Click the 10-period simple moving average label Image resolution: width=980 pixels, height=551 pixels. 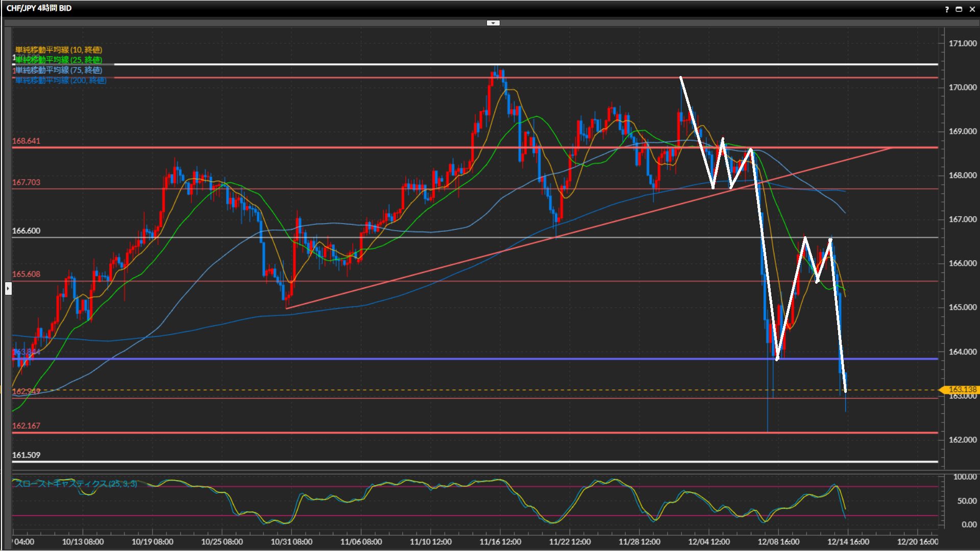click(58, 49)
